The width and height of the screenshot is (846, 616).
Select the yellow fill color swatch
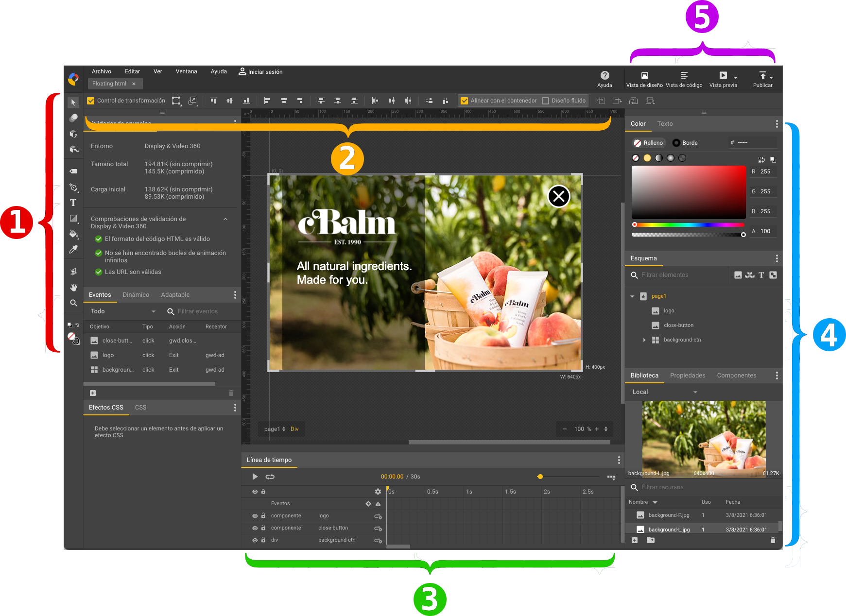pos(647,157)
